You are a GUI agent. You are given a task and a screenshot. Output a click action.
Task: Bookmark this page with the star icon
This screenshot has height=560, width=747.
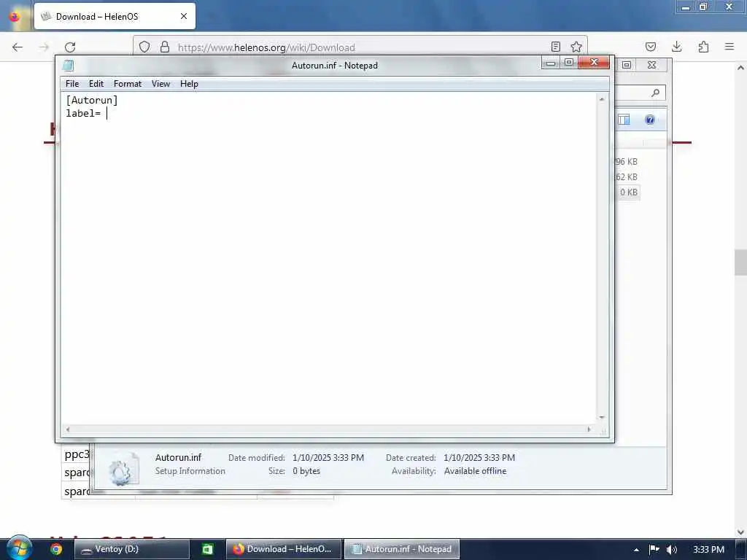(576, 47)
